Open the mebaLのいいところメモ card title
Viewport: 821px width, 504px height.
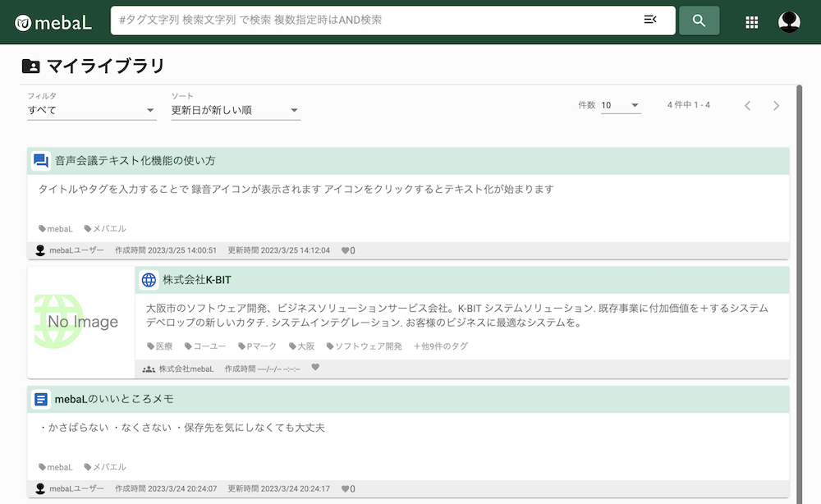coord(114,399)
